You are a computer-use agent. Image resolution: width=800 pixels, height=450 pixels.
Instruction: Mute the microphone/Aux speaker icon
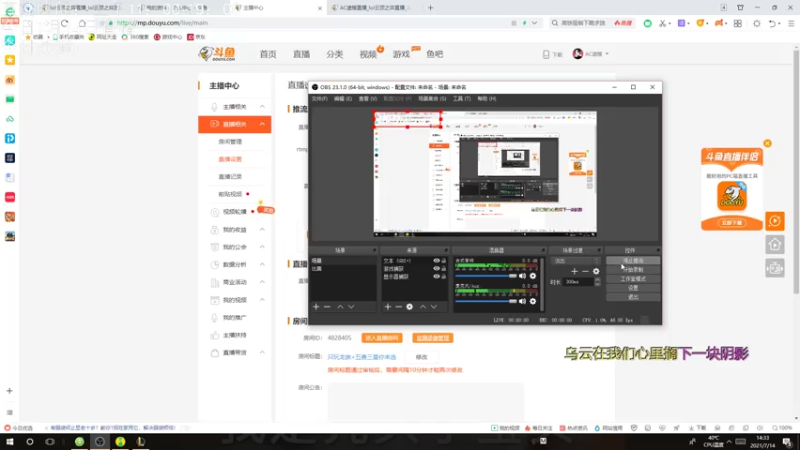point(522,302)
